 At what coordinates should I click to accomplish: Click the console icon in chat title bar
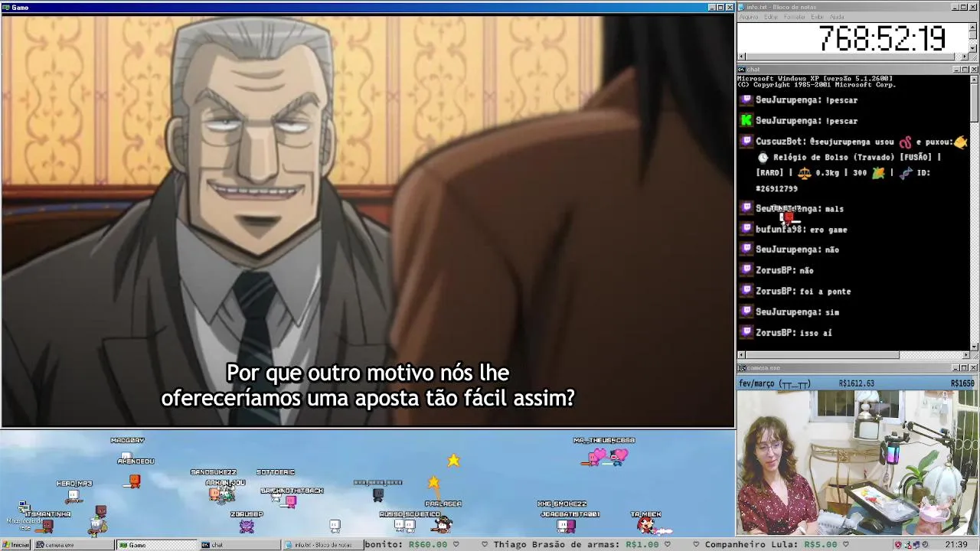[x=742, y=70]
